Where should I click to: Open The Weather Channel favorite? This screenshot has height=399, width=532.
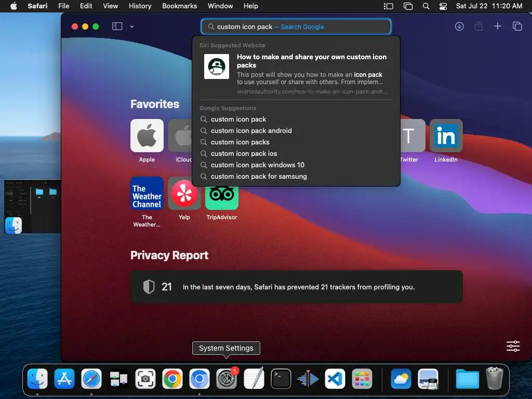(x=147, y=193)
